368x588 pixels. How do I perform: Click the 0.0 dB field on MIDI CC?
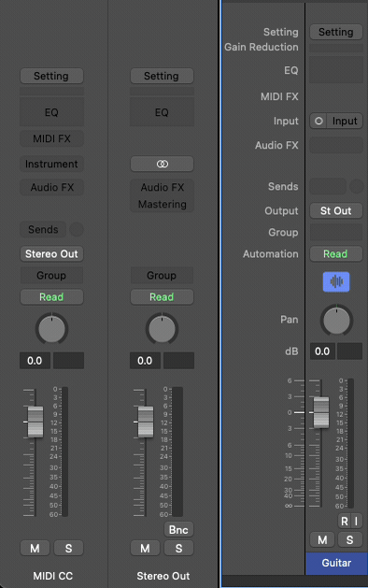click(x=35, y=361)
